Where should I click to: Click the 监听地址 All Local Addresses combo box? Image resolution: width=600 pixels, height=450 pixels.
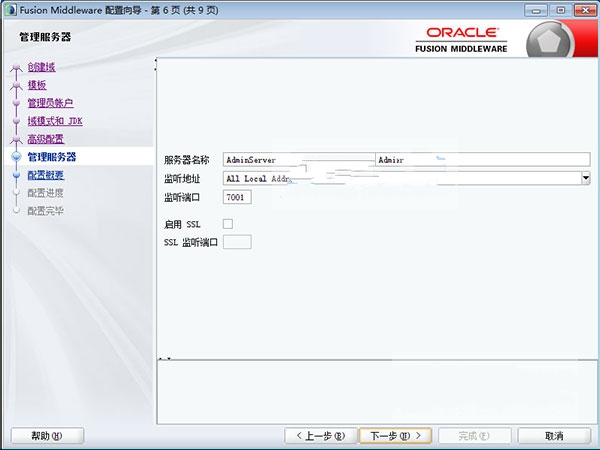coord(406,178)
